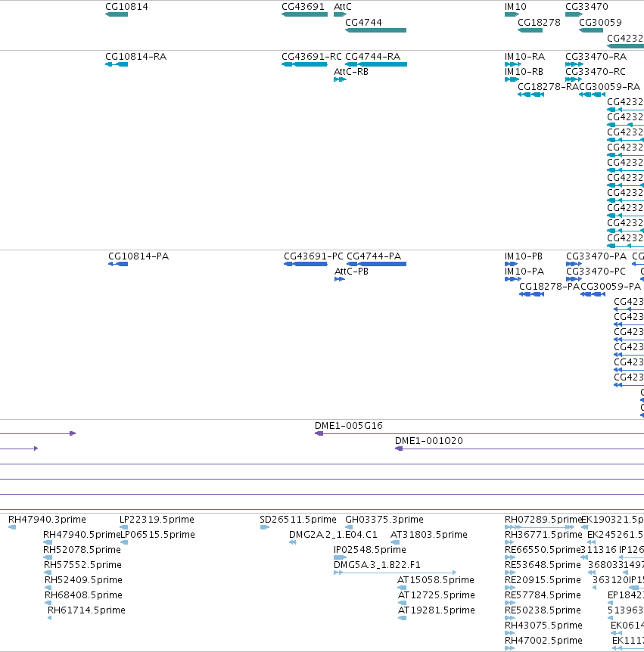
Task: Select EST AT19281.5prime
Action: click(403, 618)
